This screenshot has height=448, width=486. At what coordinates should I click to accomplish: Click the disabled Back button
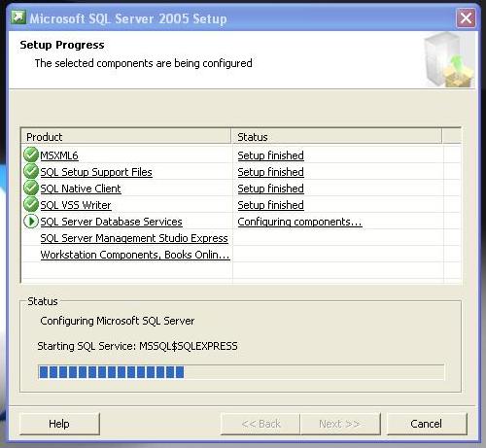260,424
